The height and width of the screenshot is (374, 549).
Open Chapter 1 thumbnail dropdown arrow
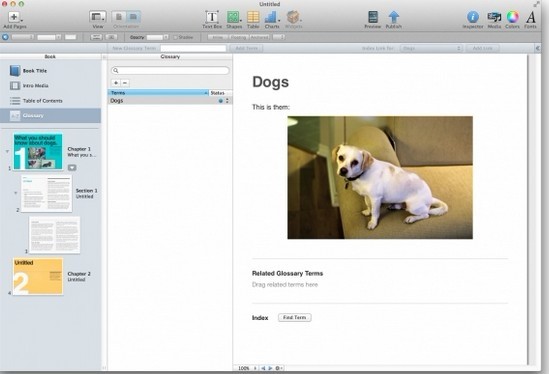[72, 168]
